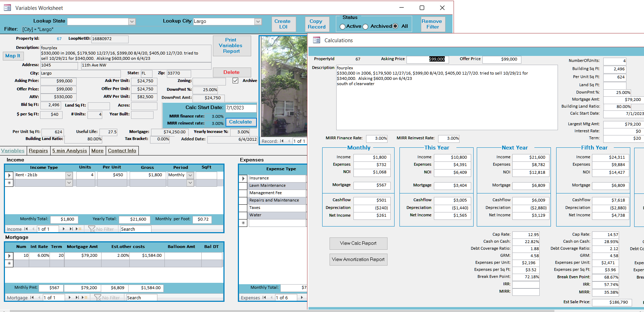Screen dimensions: 644x312
Task: Select the mortgage row selector for loan 10
Action: pos(9,256)
